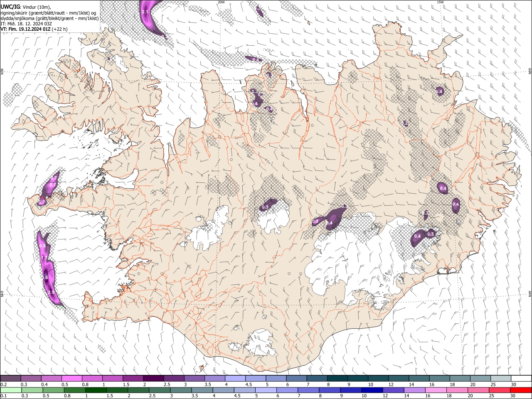Click the '20W' longitude label

click(221, 2)
